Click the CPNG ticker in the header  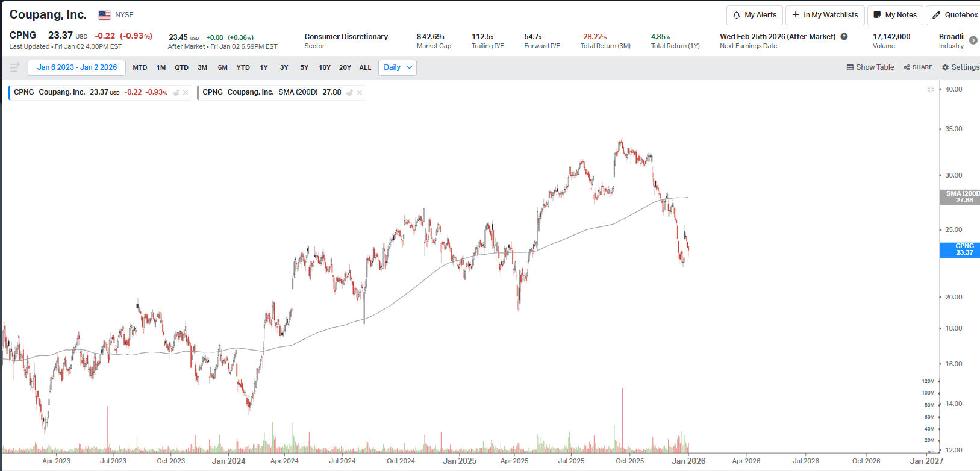pyautogui.click(x=23, y=36)
